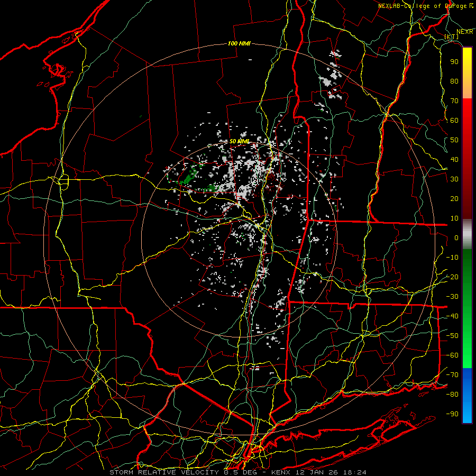Click the positive 50 scale label
The width and height of the screenshot is (476, 476).
tap(454, 140)
